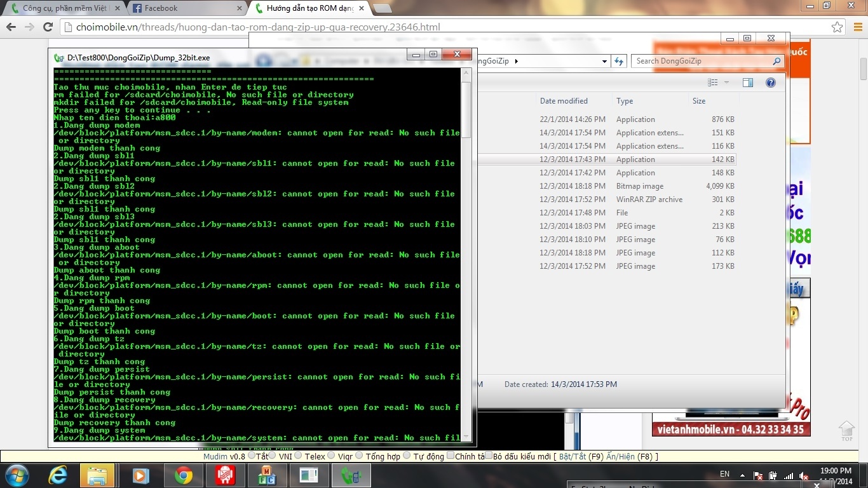This screenshot has height=488, width=868.
Task: Click the Dump_32bit.exe window title icon
Action: (x=59, y=58)
